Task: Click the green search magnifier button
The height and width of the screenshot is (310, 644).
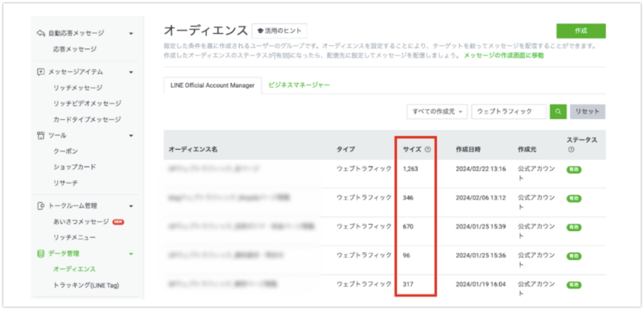Action: pyautogui.click(x=558, y=111)
